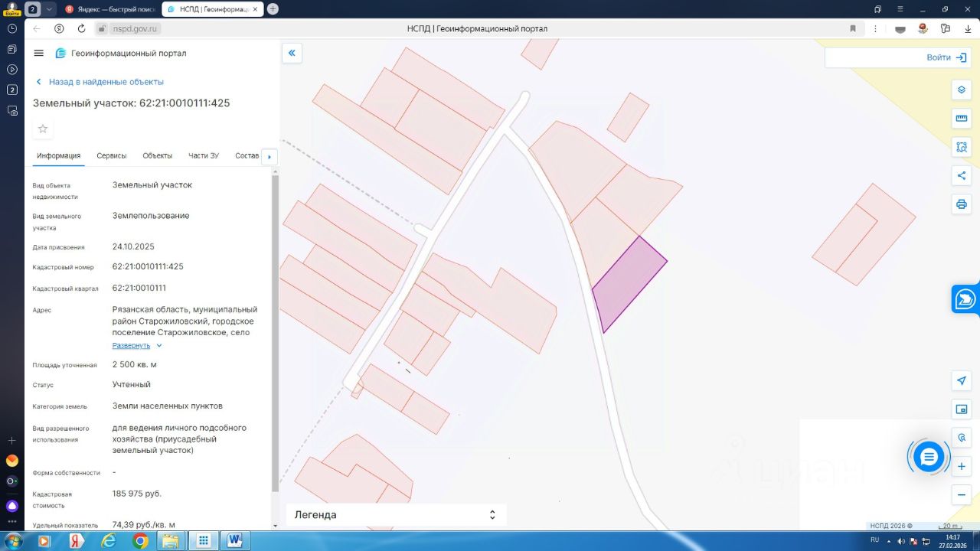Viewport: 980px width, 551px height.
Task: Print the map with printer icon
Action: click(x=962, y=204)
